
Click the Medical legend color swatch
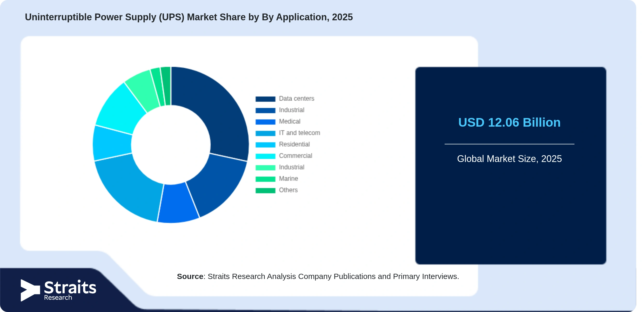pyautogui.click(x=265, y=122)
